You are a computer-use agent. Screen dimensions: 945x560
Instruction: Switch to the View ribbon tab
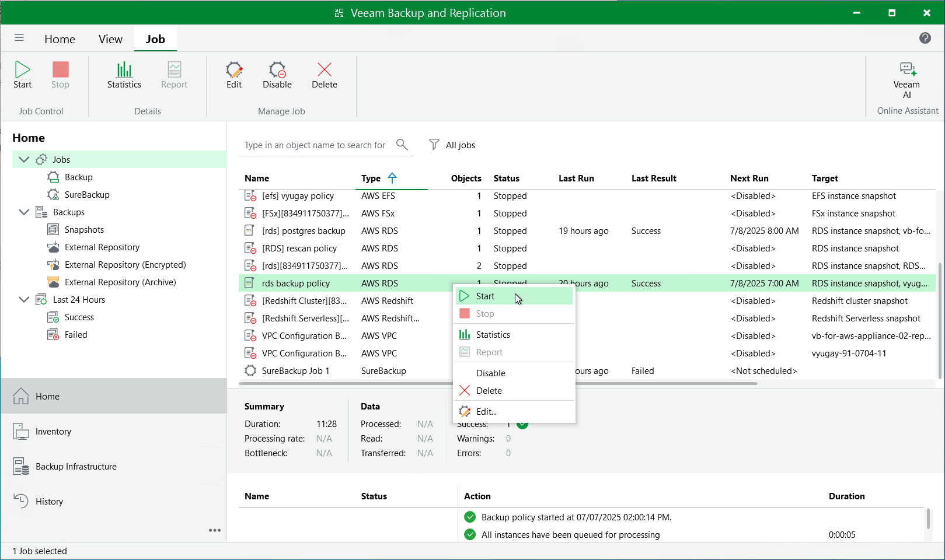click(x=110, y=38)
